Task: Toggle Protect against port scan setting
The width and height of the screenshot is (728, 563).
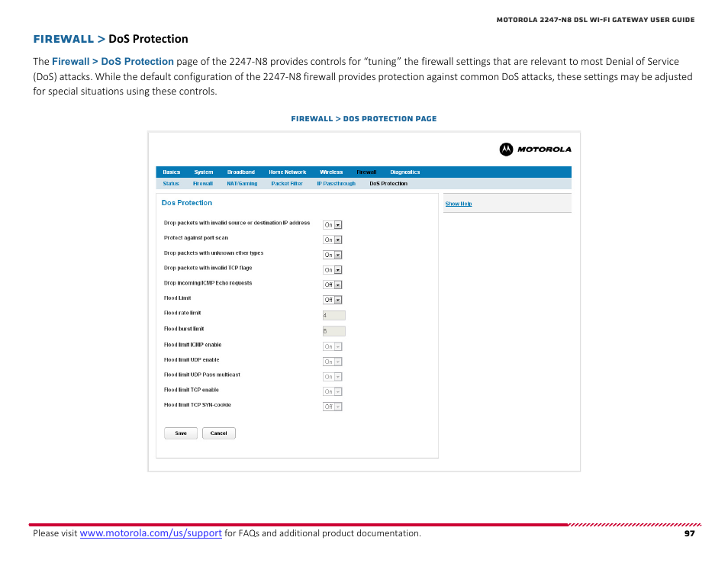Action: (x=333, y=239)
